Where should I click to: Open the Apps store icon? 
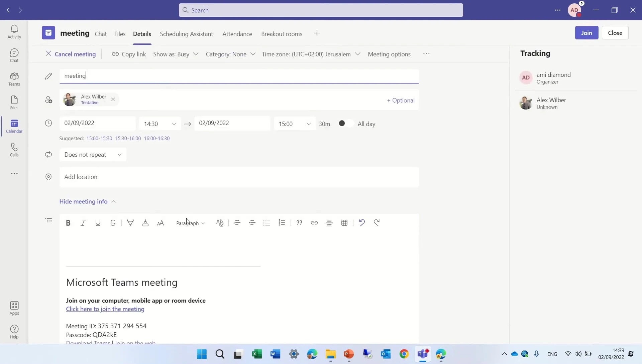pyautogui.click(x=14, y=309)
